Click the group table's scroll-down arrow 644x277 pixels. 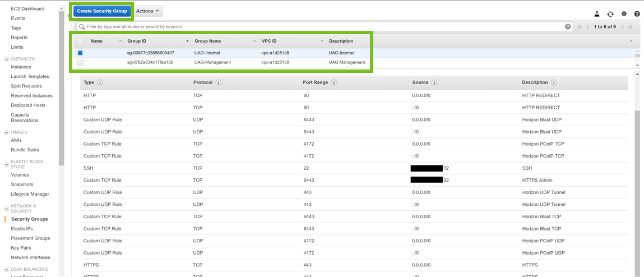tap(637, 66)
